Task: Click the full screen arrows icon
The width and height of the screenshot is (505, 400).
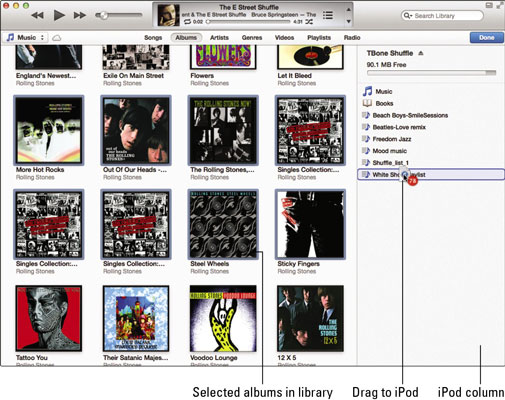Action: tap(500, 5)
